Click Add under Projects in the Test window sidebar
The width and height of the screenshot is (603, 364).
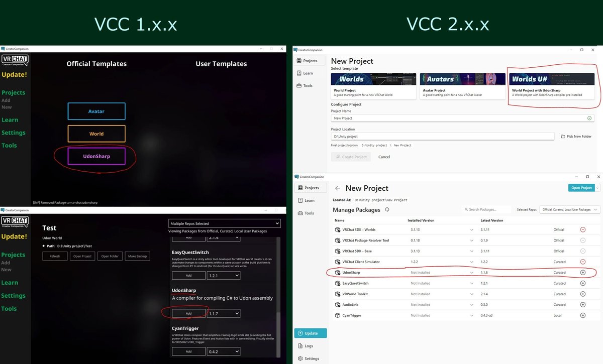coord(6,263)
